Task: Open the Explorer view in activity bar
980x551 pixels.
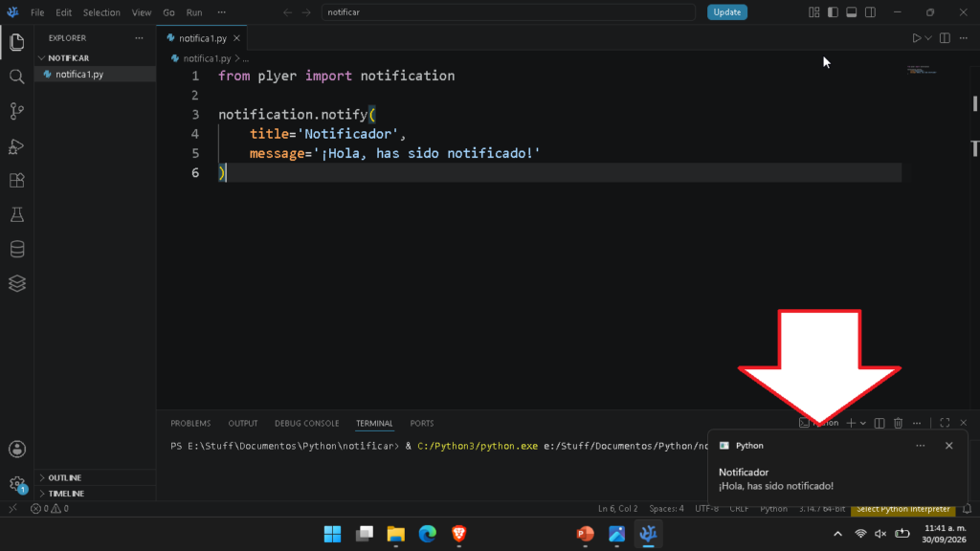Action: [17, 42]
